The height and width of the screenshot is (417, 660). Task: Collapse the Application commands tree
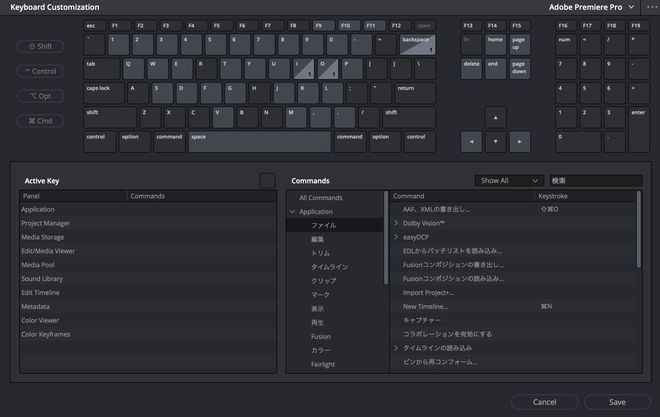coord(292,212)
